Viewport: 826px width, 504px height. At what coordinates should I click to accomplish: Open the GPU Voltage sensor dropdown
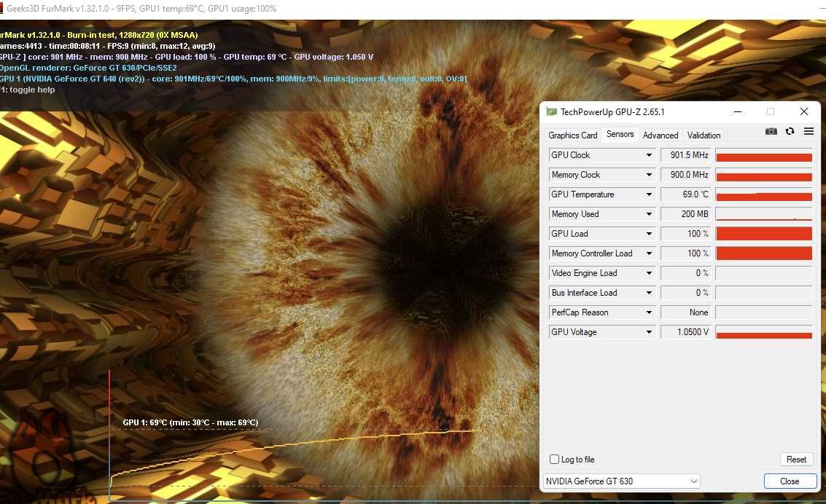[649, 332]
